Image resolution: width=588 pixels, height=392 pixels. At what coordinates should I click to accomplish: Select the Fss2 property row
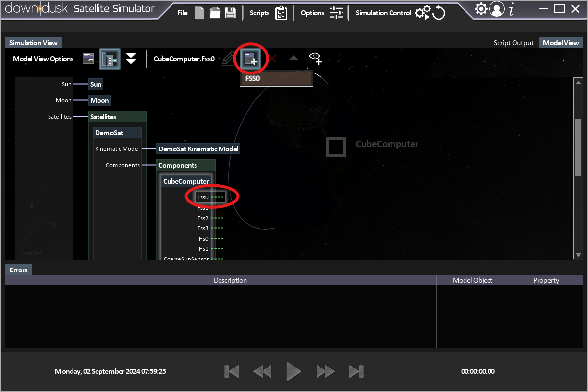210,218
